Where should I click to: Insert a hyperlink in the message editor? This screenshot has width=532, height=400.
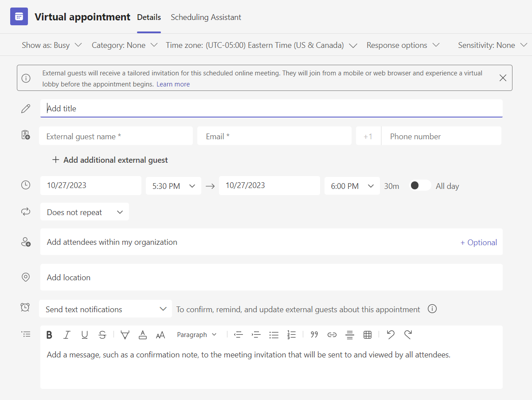(x=332, y=335)
